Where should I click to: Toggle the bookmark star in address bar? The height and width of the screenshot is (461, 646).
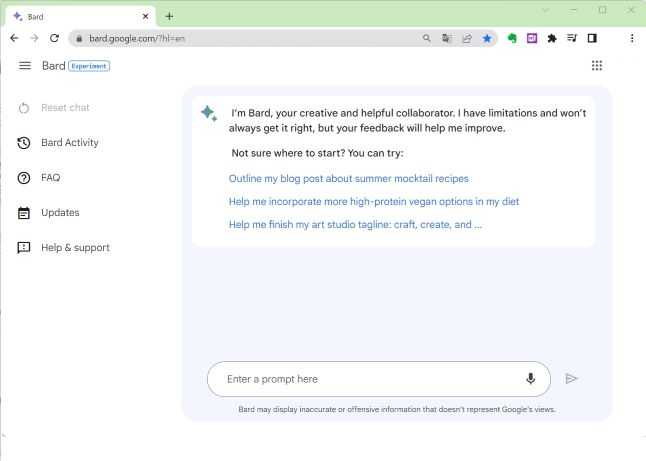[x=487, y=38]
